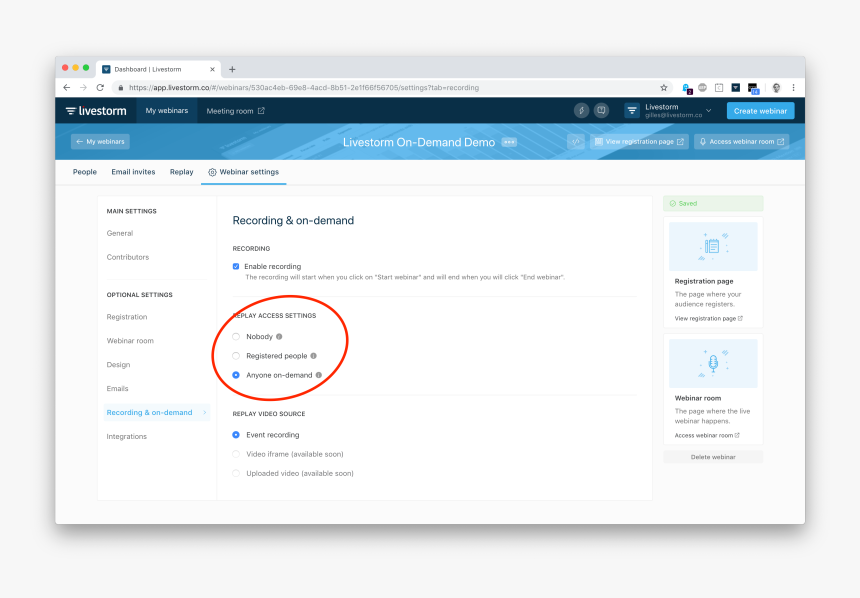Click the three-dots menu beside the webinar title
Image resolution: width=860 pixels, height=598 pixels.
pos(509,142)
